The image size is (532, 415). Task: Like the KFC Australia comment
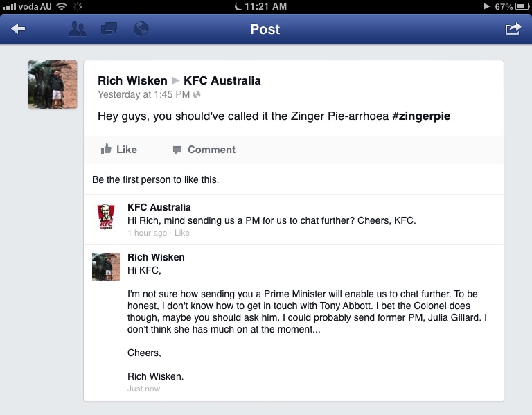click(182, 233)
